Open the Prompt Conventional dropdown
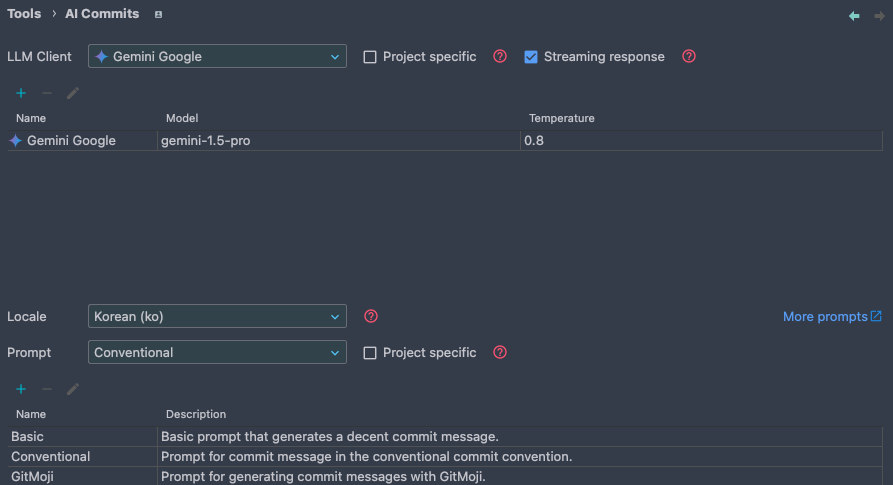Image resolution: width=893 pixels, height=485 pixels. click(217, 353)
